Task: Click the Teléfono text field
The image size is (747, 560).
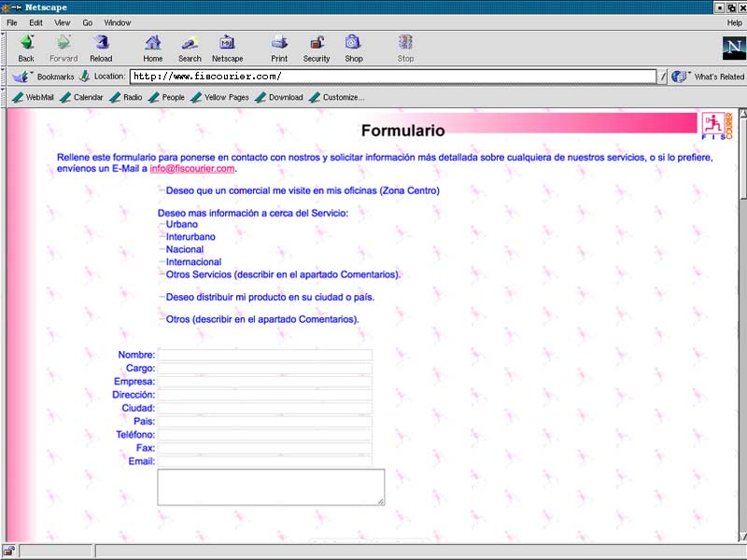Action: tap(265, 435)
